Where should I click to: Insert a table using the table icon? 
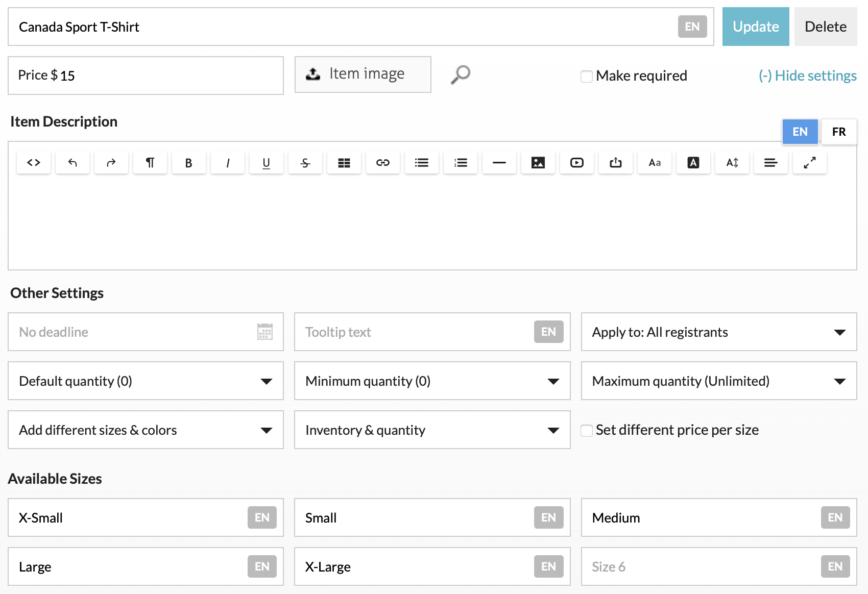[344, 163]
